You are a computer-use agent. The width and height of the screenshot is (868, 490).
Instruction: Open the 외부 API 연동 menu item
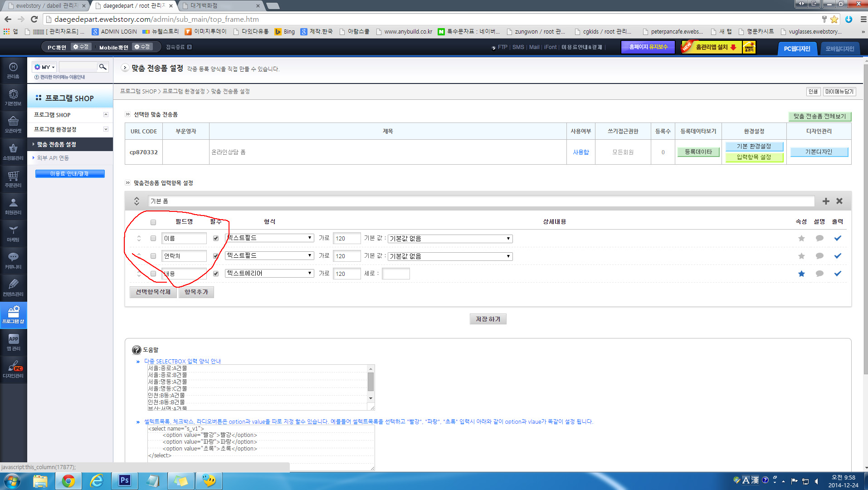point(53,158)
